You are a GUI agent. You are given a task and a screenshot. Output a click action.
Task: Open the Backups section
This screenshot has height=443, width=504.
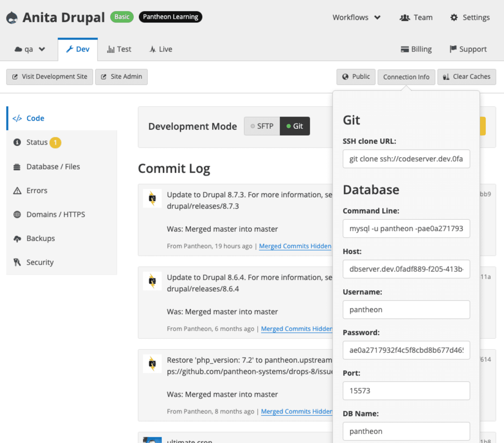point(40,238)
